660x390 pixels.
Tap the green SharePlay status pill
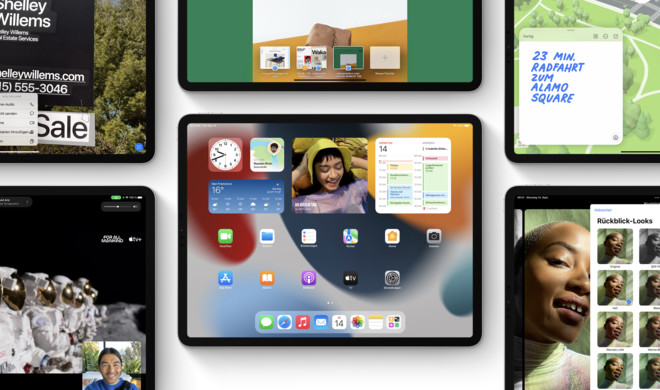[x=116, y=197]
